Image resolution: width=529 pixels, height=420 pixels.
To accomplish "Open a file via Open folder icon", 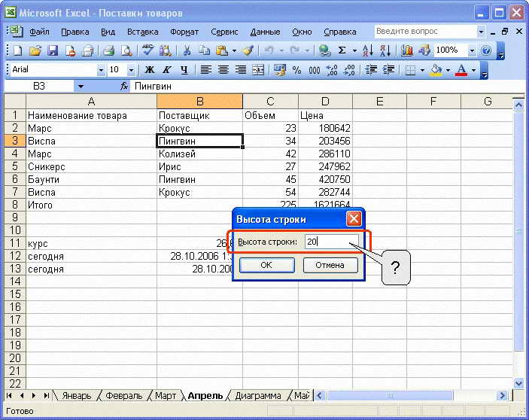I will point(35,50).
